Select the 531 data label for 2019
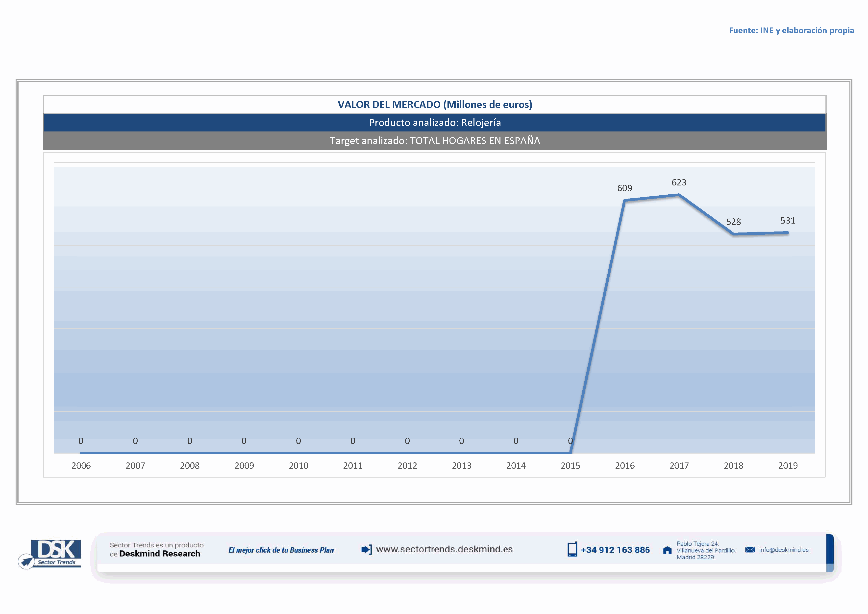The width and height of the screenshot is (868, 614). 788,221
